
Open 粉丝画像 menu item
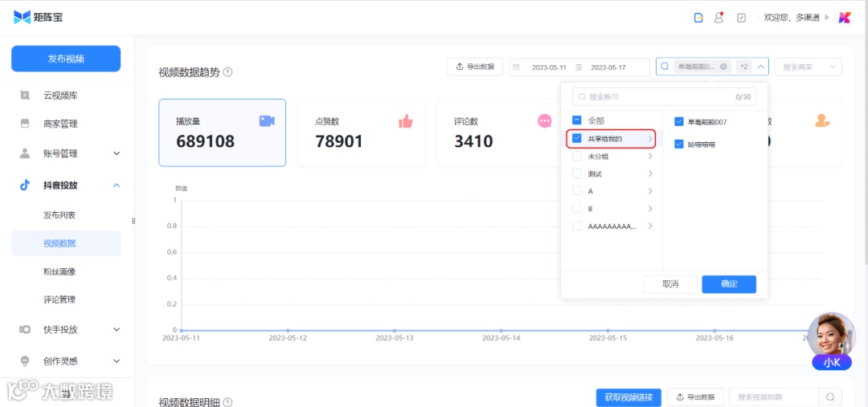59,271
